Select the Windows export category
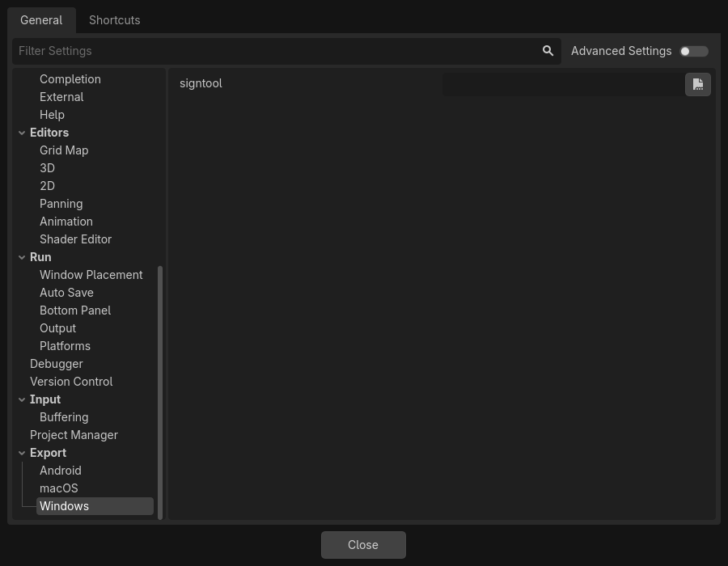The width and height of the screenshot is (728, 566). click(x=64, y=505)
